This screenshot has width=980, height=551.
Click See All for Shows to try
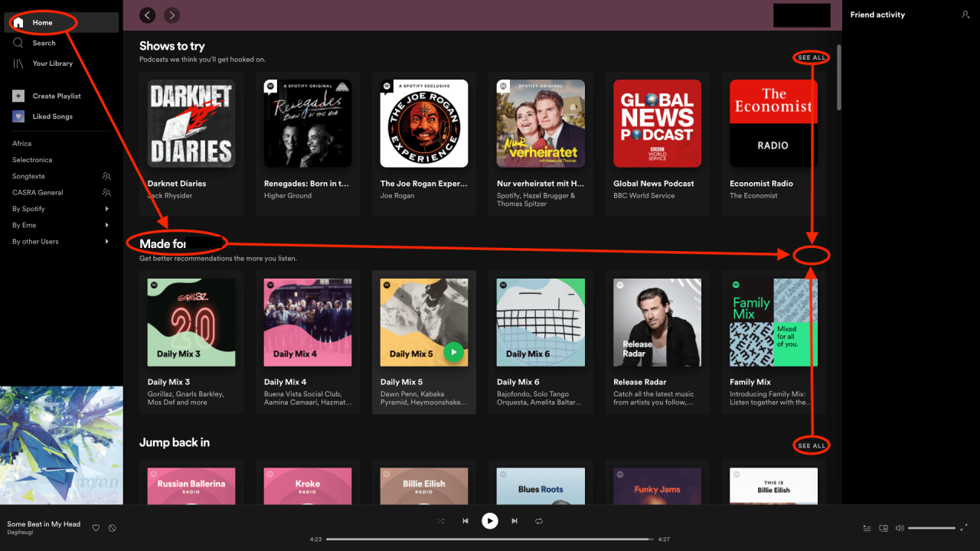tap(812, 58)
